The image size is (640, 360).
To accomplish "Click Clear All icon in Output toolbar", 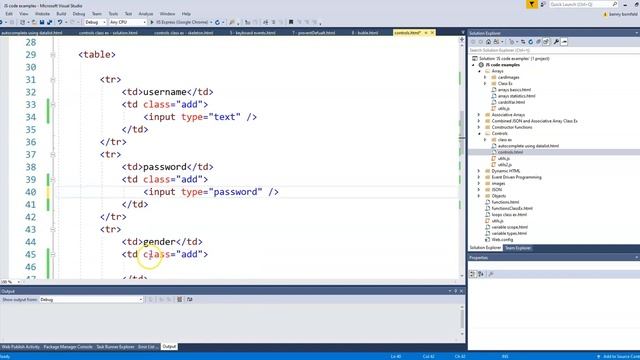I will pyautogui.click(x=179, y=300).
